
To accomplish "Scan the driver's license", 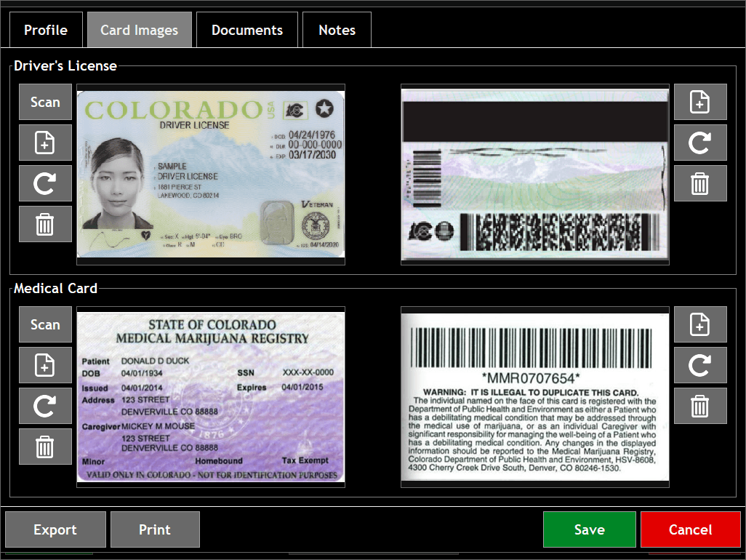I will pos(45,102).
